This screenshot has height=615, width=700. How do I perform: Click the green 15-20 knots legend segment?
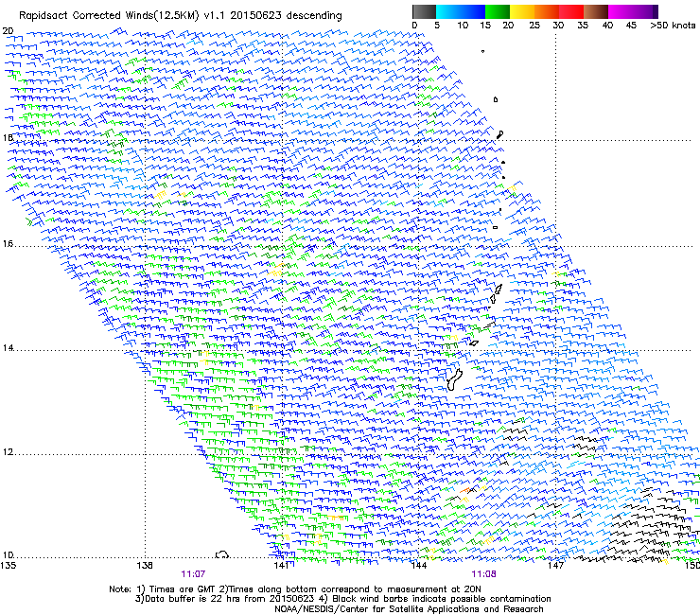click(x=498, y=11)
